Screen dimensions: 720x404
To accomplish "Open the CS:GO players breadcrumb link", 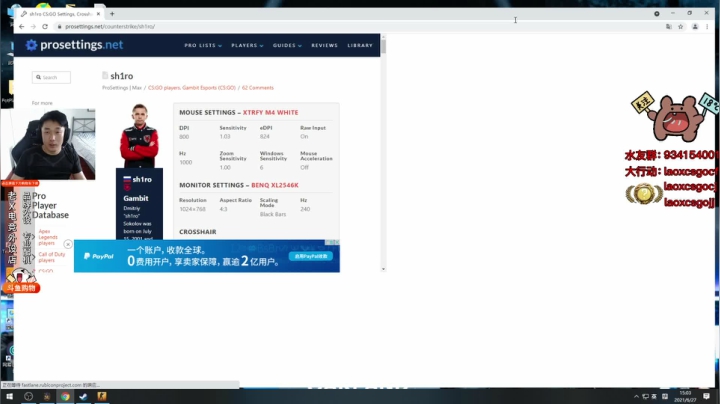I will pos(164,88).
